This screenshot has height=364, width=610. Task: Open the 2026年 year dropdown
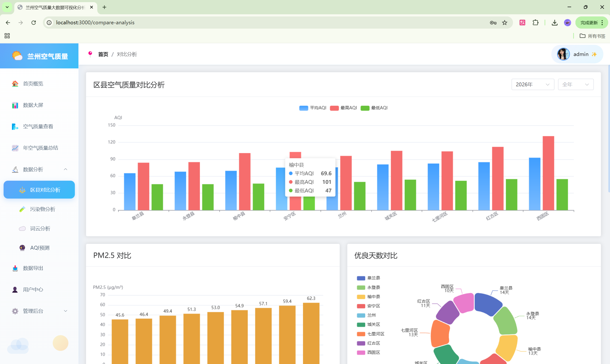pyautogui.click(x=533, y=84)
